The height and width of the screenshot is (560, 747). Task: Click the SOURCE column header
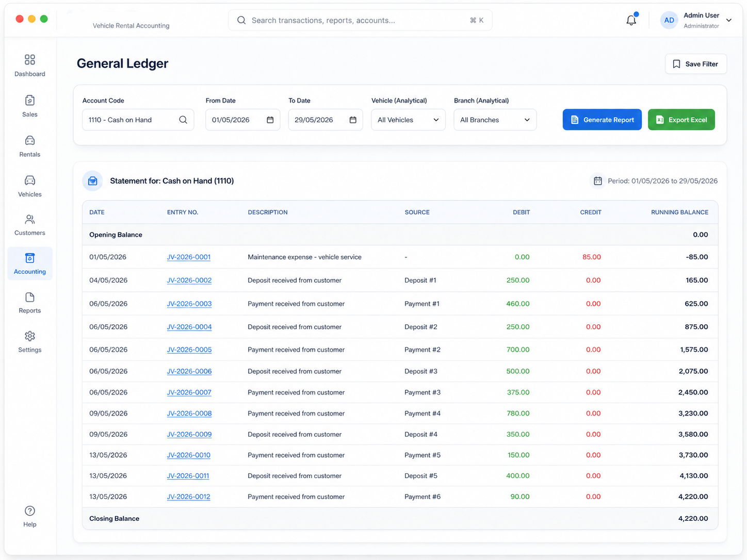click(417, 212)
